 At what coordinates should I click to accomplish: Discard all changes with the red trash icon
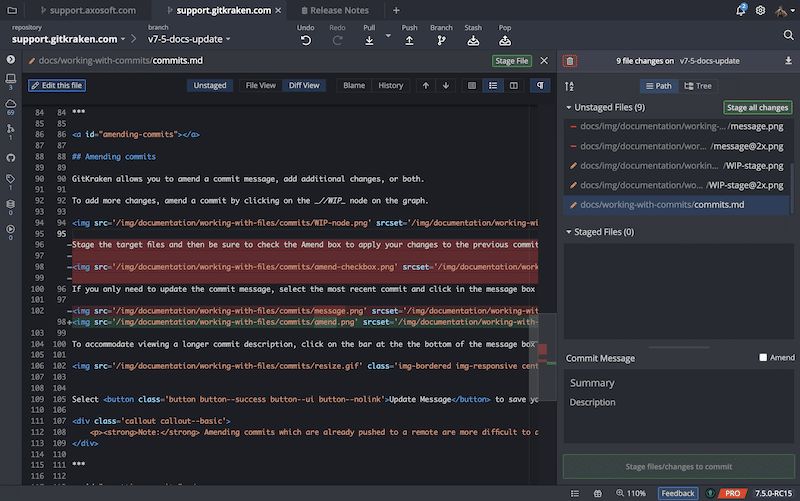click(x=570, y=61)
